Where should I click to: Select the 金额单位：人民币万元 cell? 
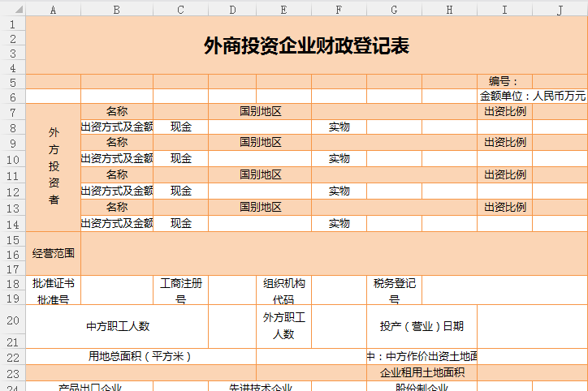point(532,96)
